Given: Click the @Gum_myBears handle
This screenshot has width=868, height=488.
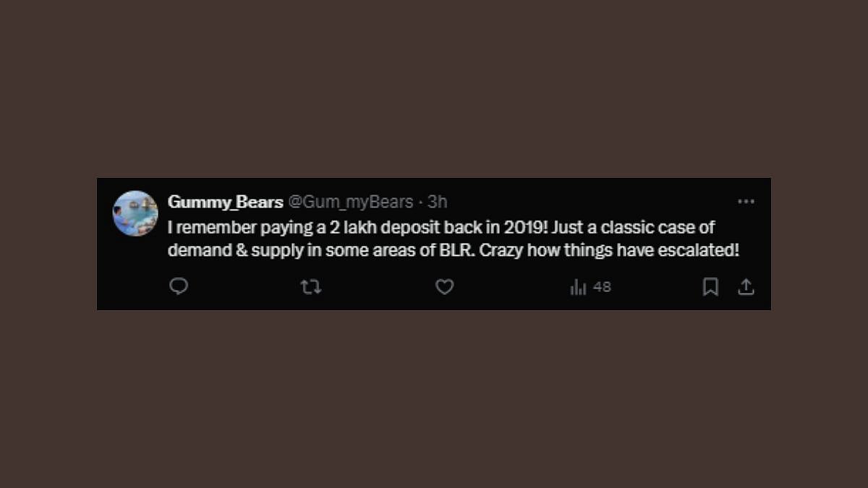Looking at the screenshot, I should [x=351, y=202].
